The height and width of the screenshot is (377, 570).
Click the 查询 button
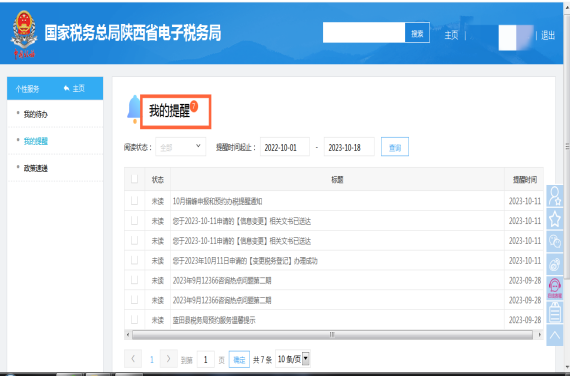click(395, 147)
